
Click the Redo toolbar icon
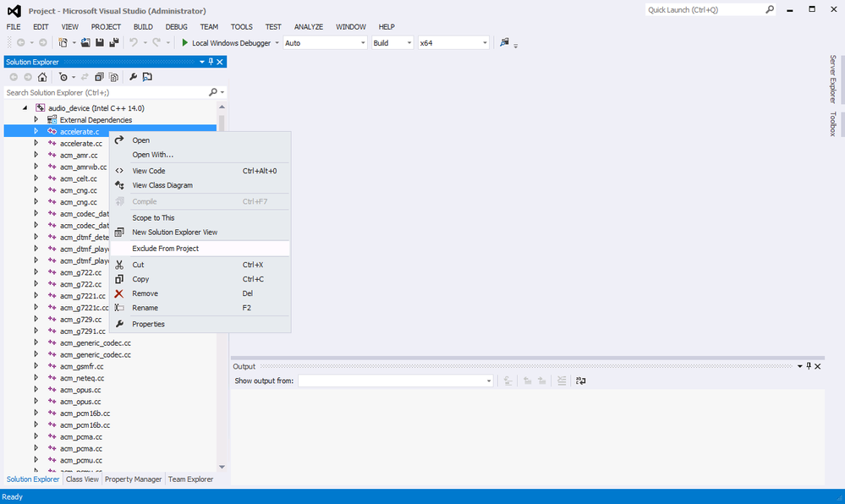[156, 42]
